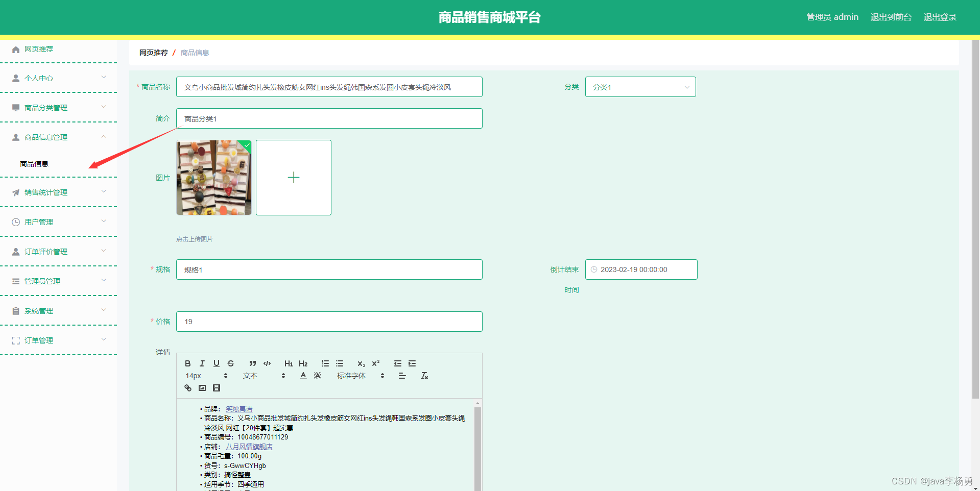Expand the 用户管理 sidebar menu
This screenshot has height=491, width=980.
[104, 222]
